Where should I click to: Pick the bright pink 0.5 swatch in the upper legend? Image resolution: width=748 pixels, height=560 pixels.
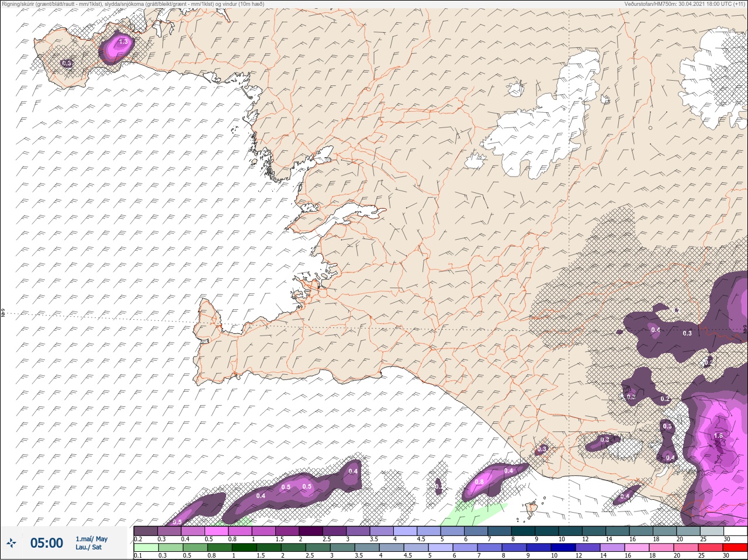(x=217, y=531)
